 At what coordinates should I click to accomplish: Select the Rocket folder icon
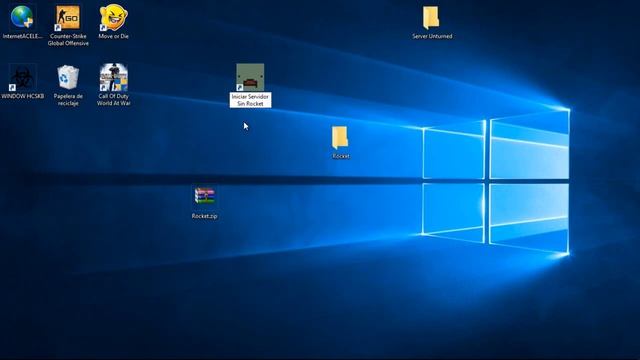(x=340, y=138)
